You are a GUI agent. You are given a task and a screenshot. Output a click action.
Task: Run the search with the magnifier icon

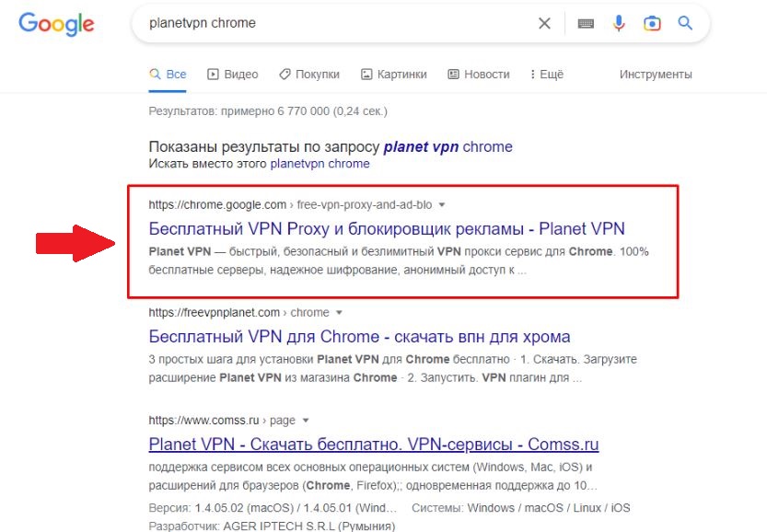pos(685,23)
